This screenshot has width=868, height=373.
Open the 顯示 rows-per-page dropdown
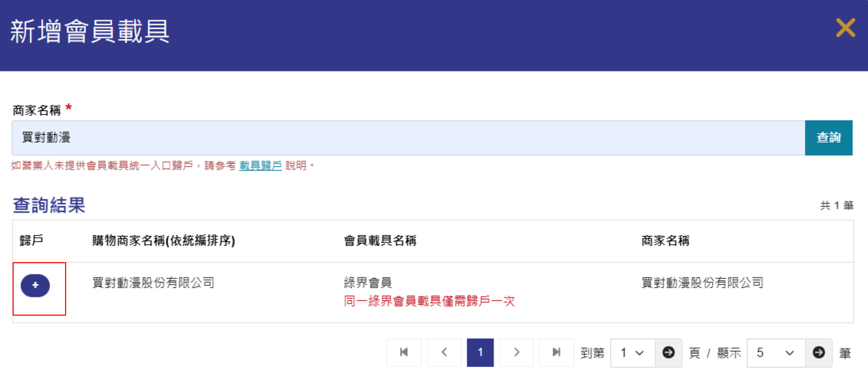(x=776, y=353)
